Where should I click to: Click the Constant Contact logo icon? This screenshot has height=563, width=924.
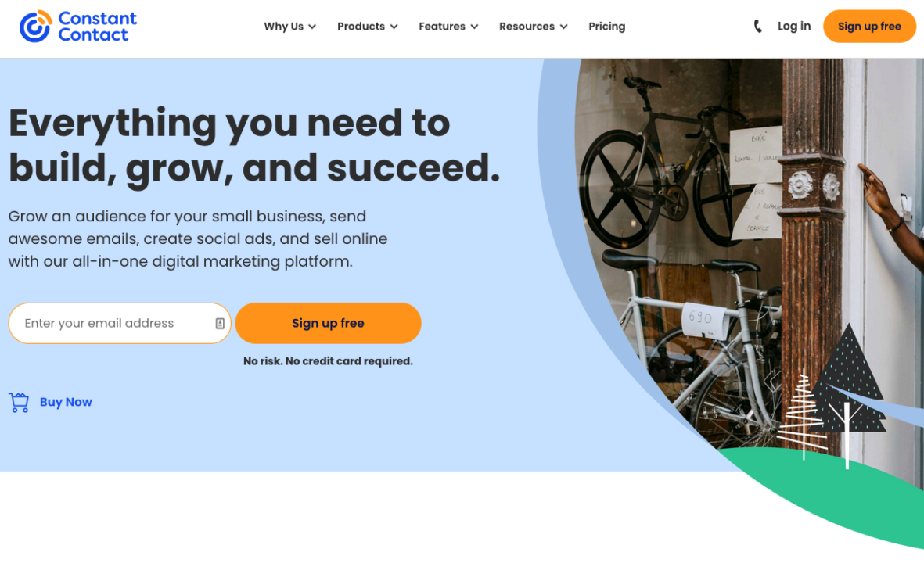35,27
